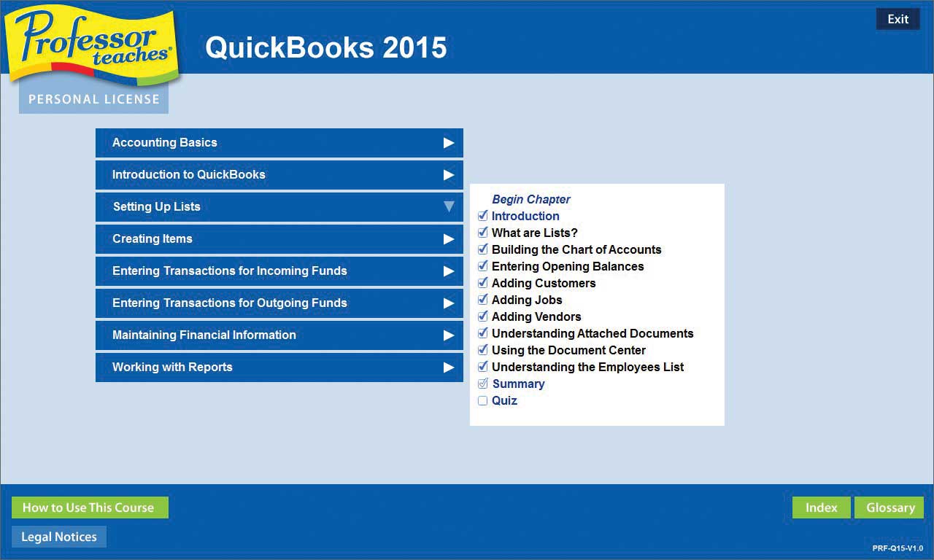Toggle the Adding Customers checkbox
934x560 pixels.
482,283
